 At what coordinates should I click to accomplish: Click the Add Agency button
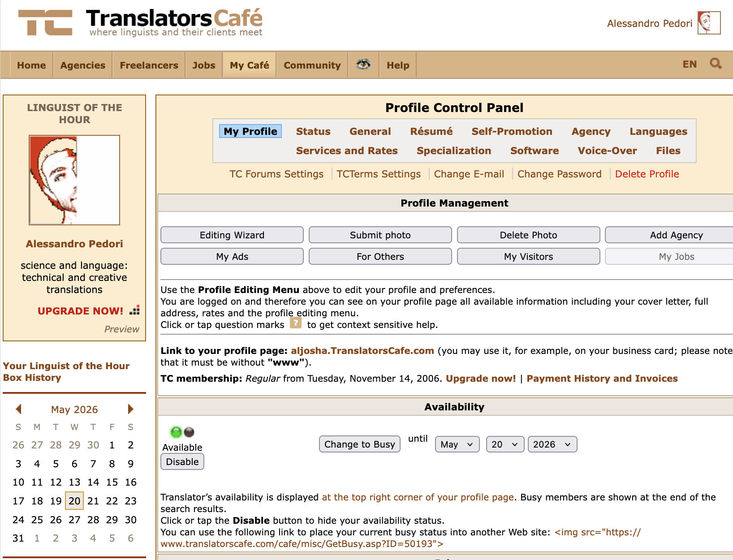point(669,235)
